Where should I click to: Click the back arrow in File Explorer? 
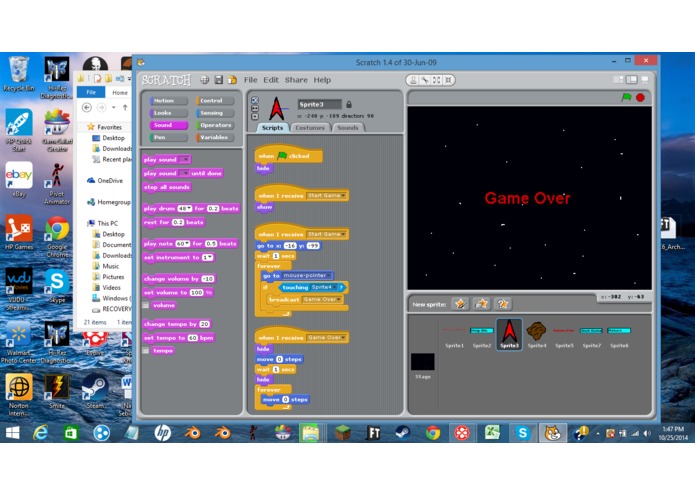[x=87, y=107]
